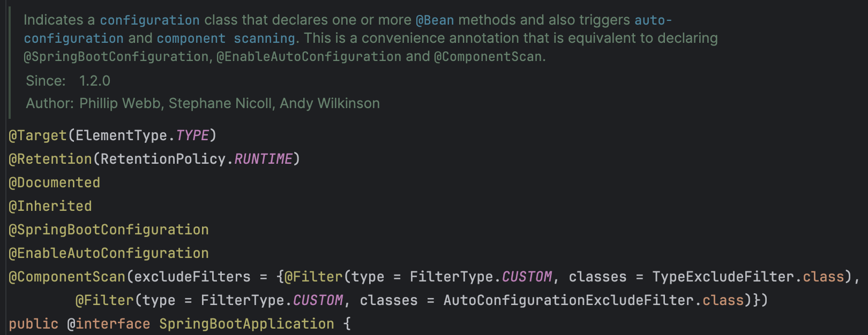Click the AutoConfigurationExcludeFilter.class reference
This screenshot has height=335, width=868.
(x=593, y=300)
